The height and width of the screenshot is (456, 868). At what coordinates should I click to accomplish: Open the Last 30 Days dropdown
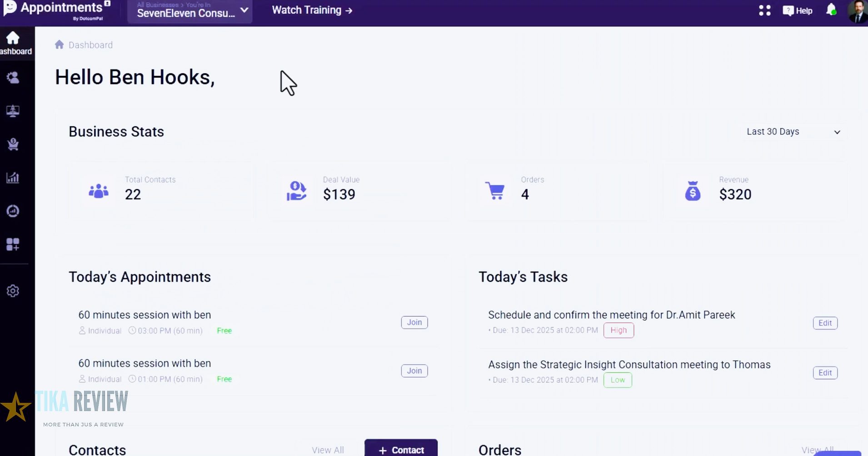point(793,132)
